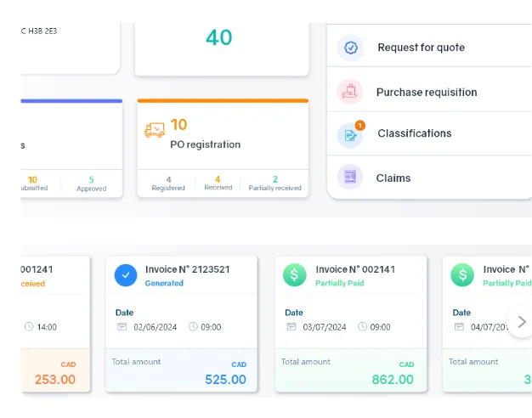Select Classifications from the side list
The height and width of the screenshot is (418, 532).
[414, 133]
